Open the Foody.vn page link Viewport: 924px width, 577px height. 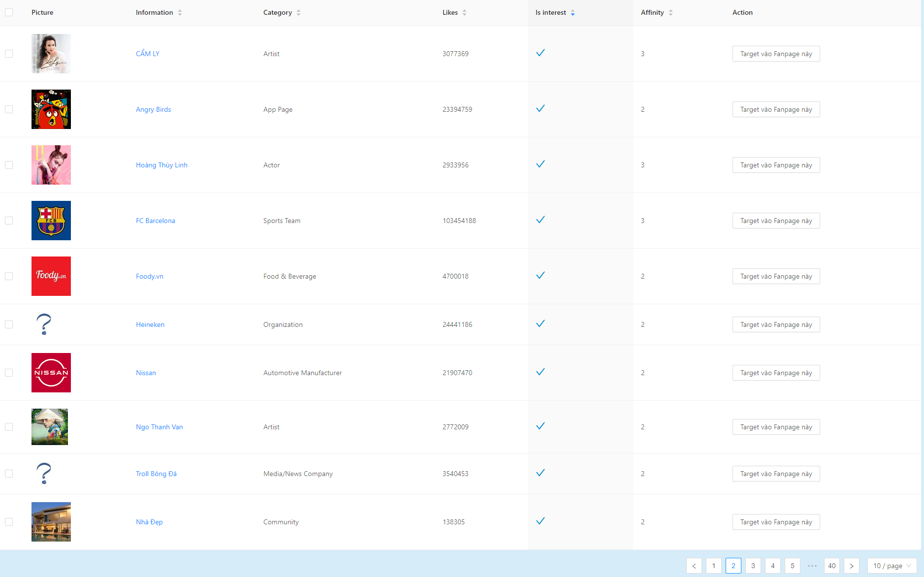[x=150, y=276]
